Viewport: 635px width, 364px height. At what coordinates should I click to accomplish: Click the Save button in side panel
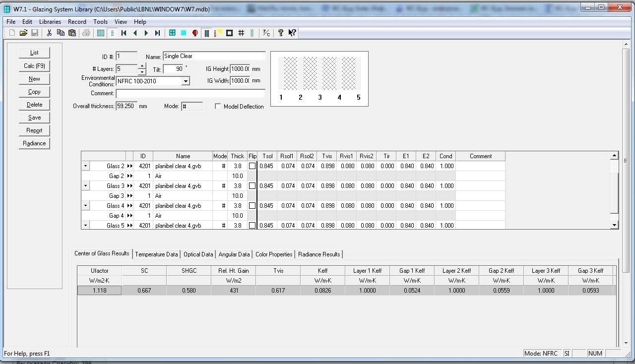point(34,118)
